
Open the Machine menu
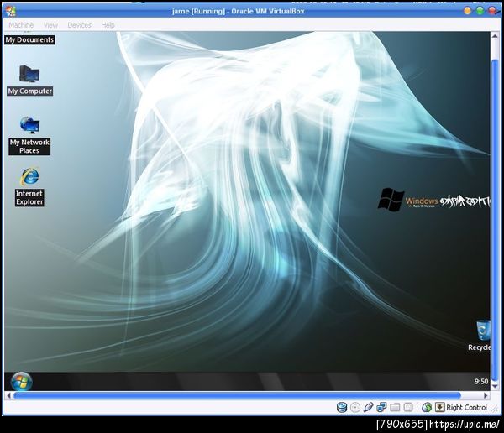click(21, 25)
